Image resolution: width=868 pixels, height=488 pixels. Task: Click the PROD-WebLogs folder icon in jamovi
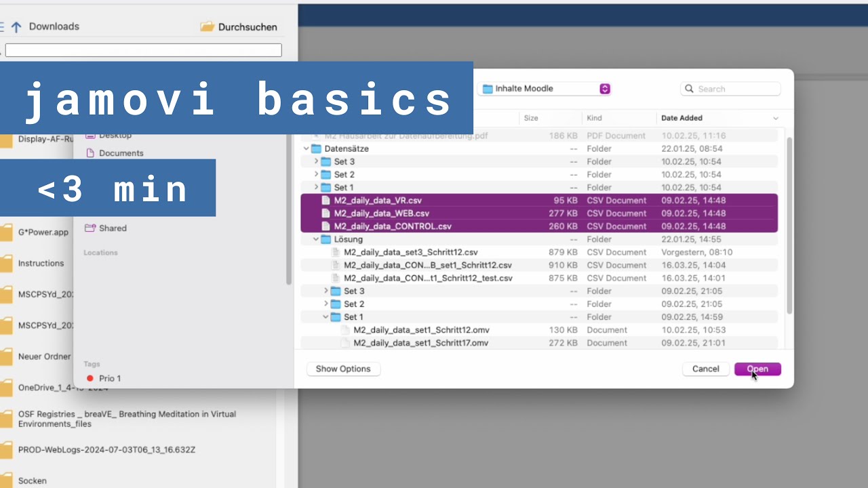coord(5,450)
